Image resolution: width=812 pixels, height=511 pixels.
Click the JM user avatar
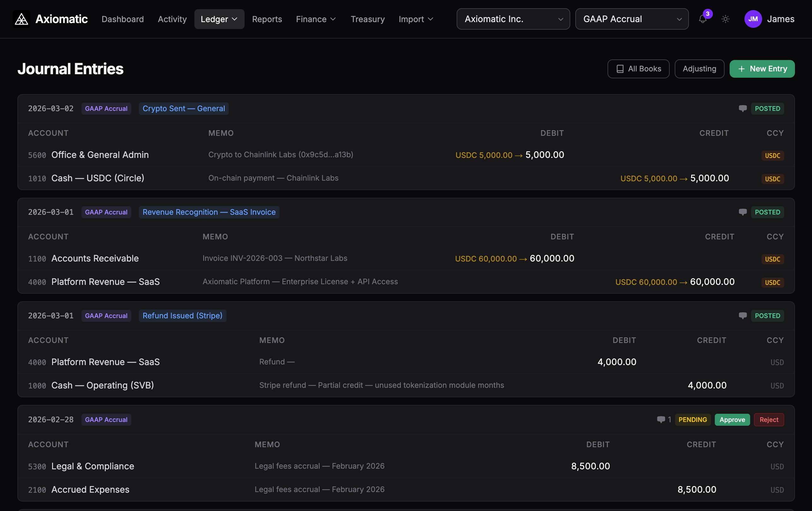(x=753, y=19)
